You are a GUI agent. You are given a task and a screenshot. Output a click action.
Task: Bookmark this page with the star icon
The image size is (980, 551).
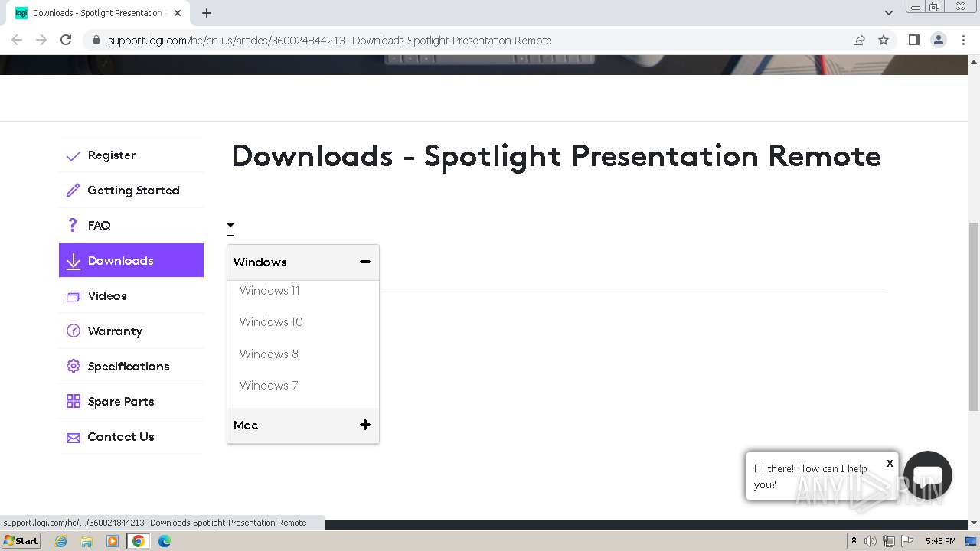click(x=884, y=40)
